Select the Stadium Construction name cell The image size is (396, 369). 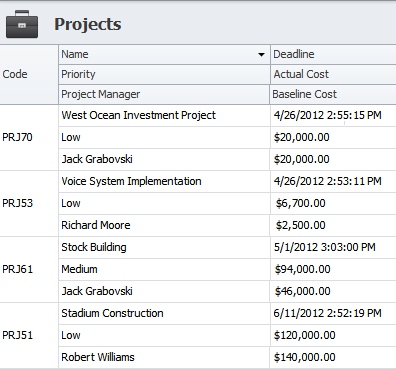[x=164, y=313]
